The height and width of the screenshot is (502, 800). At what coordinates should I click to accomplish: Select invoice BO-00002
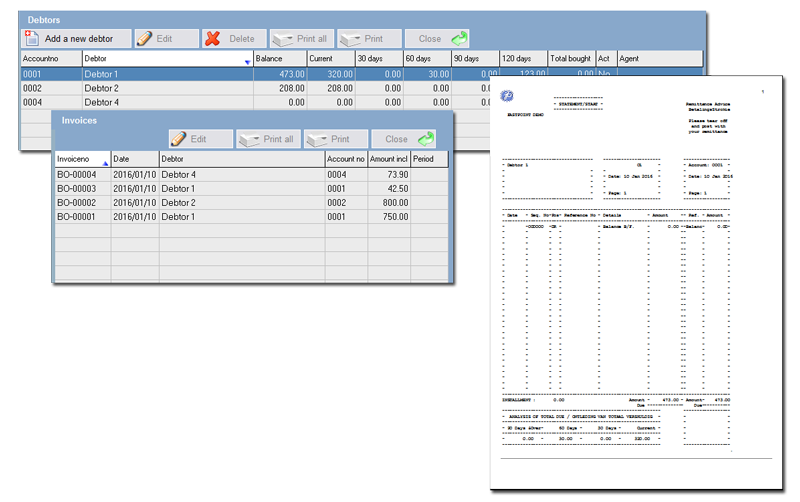pyautogui.click(x=252, y=203)
